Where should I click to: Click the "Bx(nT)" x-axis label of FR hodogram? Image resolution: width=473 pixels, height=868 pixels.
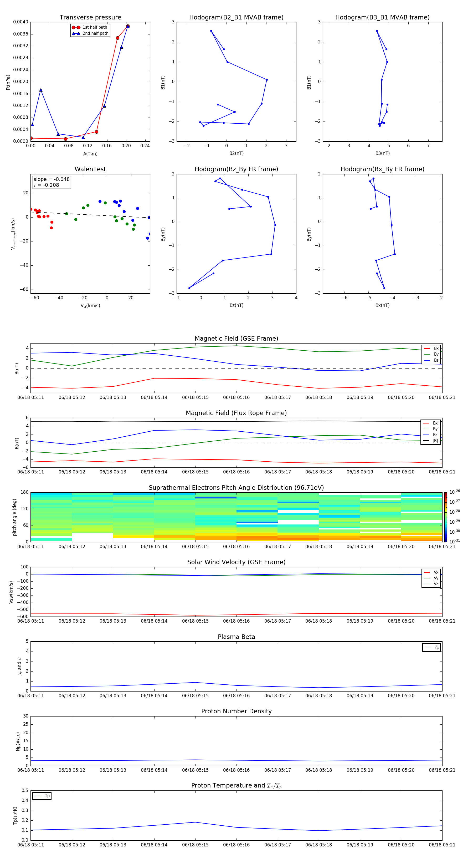[382, 305]
